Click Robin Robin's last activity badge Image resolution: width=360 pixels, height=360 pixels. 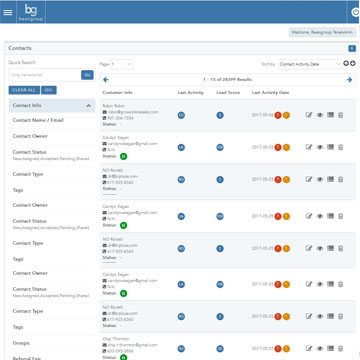point(181,115)
